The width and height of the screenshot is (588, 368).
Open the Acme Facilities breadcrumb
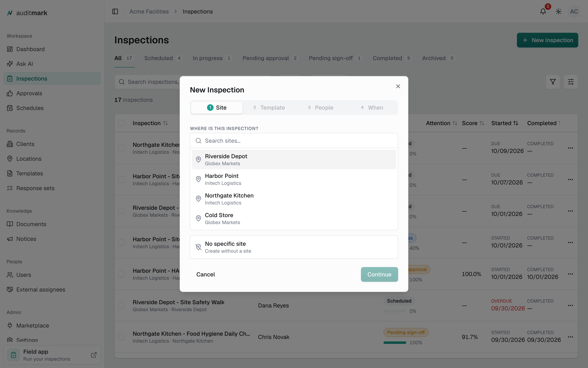(x=149, y=11)
